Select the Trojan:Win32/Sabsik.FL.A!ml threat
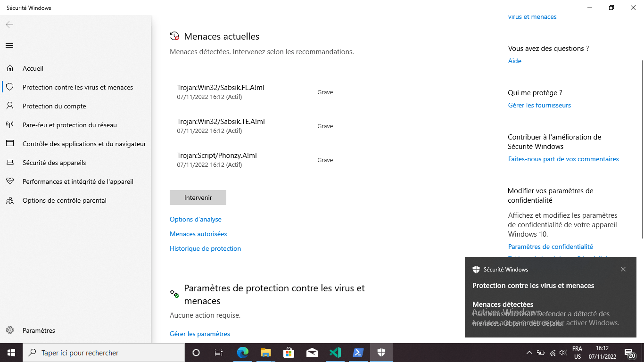This screenshot has width=644, height=362. click(255, 92)
